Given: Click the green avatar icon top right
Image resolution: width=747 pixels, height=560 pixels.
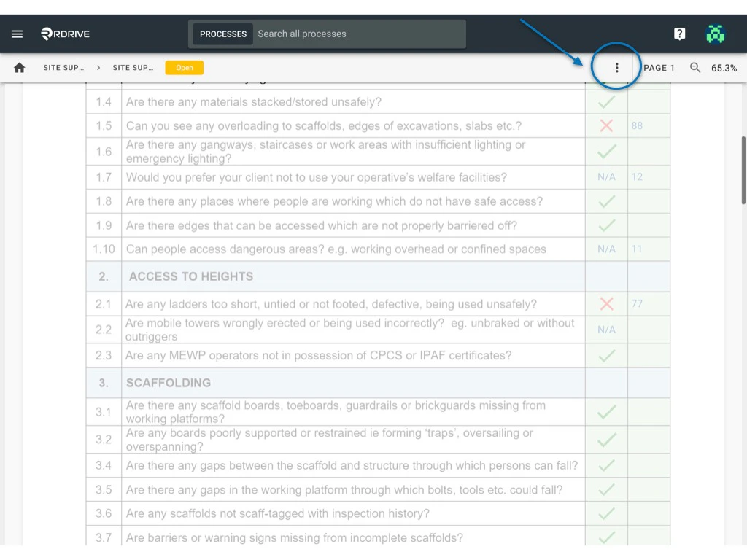Looking at the screenshot, I should tap(716, 33).
